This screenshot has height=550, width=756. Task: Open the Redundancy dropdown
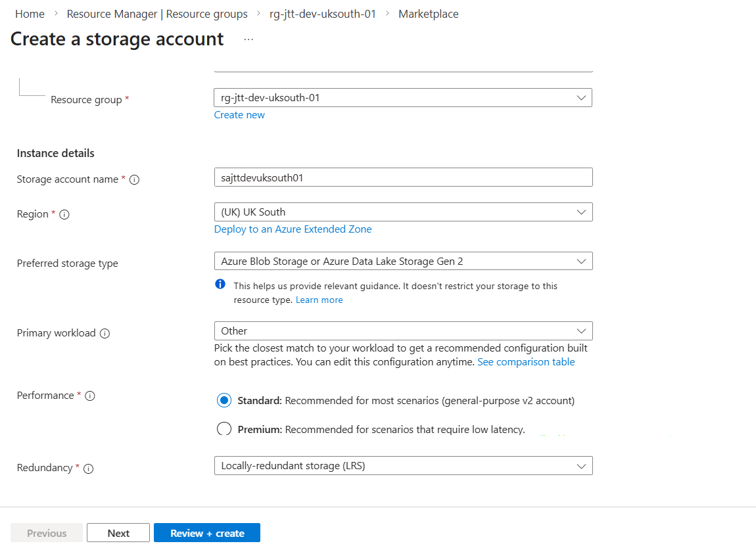[402, 466]
